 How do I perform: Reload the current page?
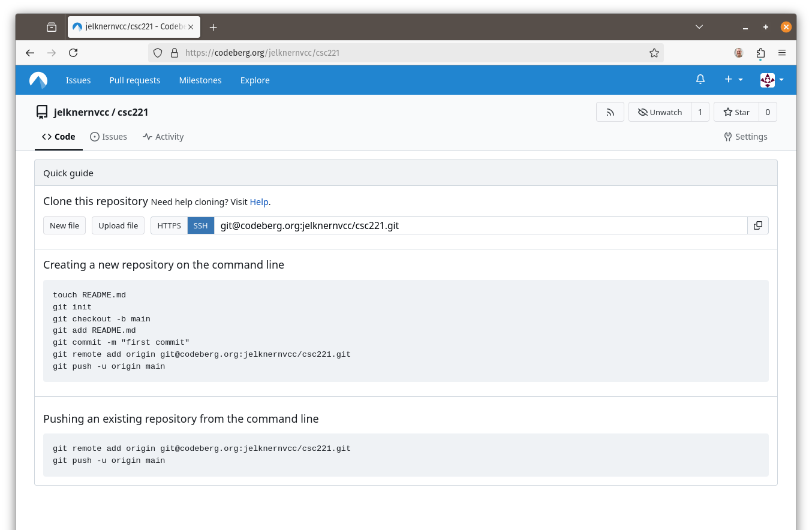(x=73, y=53)
